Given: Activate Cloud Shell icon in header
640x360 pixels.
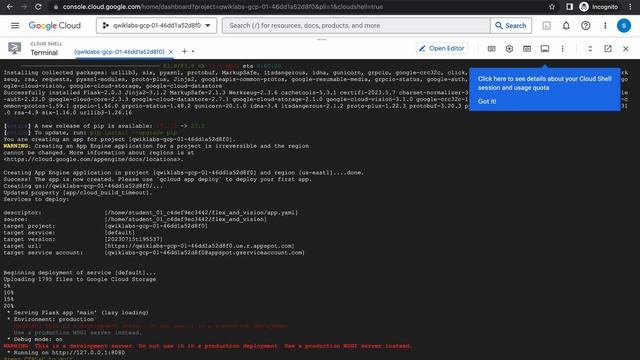Looking at the screenshot, I should [x=547, y=26].
